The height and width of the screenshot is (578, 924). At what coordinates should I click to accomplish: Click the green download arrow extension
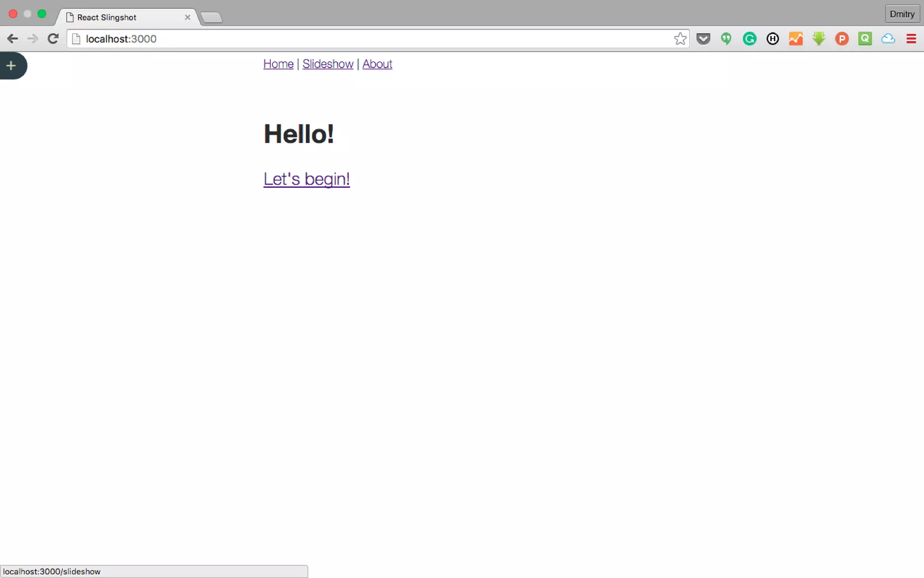click(819, 39)
